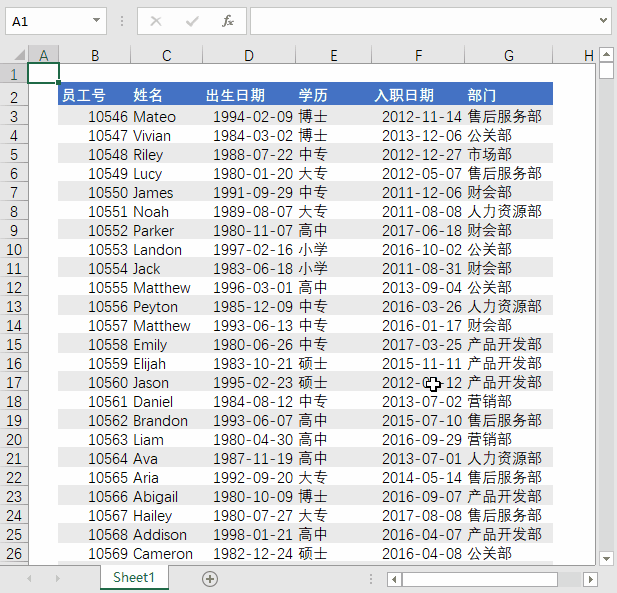This screenshot has height=593, width=617.
Task: Click inside the formula bar input
Action: tap(420, 21)
